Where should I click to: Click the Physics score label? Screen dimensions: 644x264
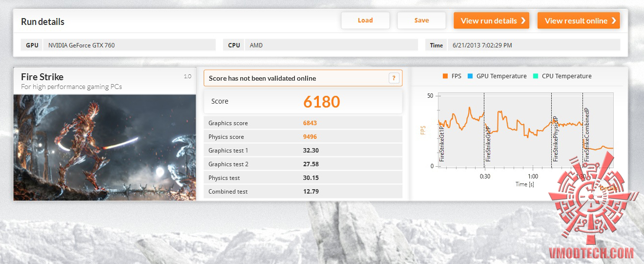click(226, 137)
